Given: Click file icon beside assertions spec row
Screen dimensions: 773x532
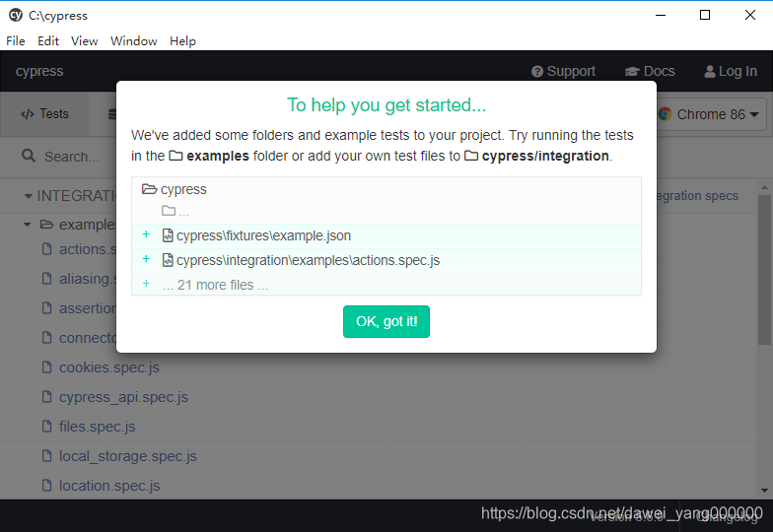Looking at the screenshot, I should (x=47, y=308).
